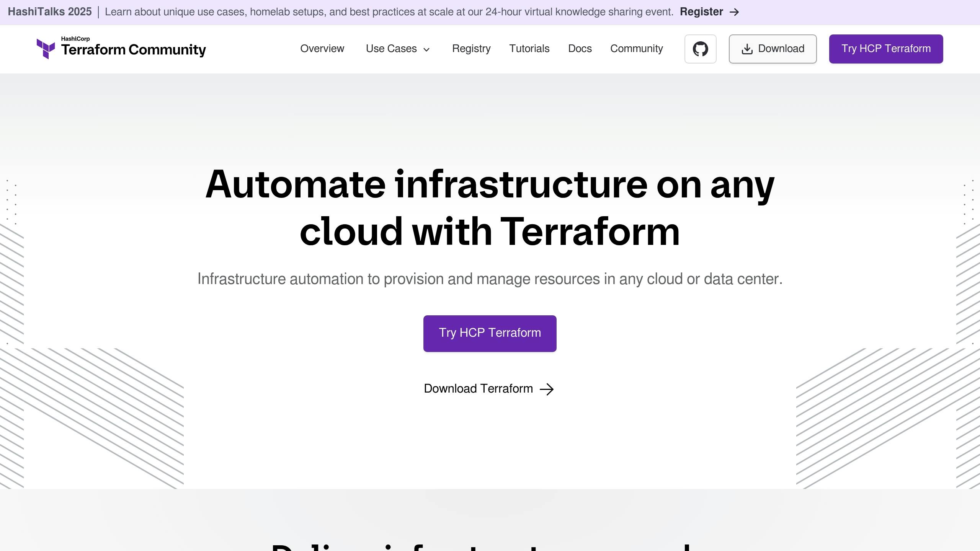Click the arrow icon on Download Terraform link
Image resolution: width=980 pixels, height=551 pixels.
coord(547,388)
